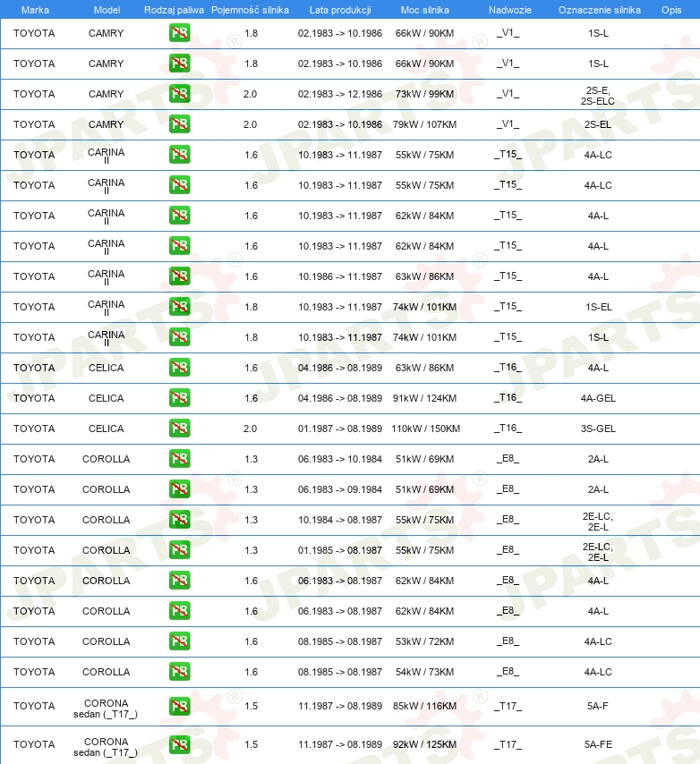Click the Rodzaj paliwa column header
The height and width of the screenshot is (764, 700).
[174, 10]
